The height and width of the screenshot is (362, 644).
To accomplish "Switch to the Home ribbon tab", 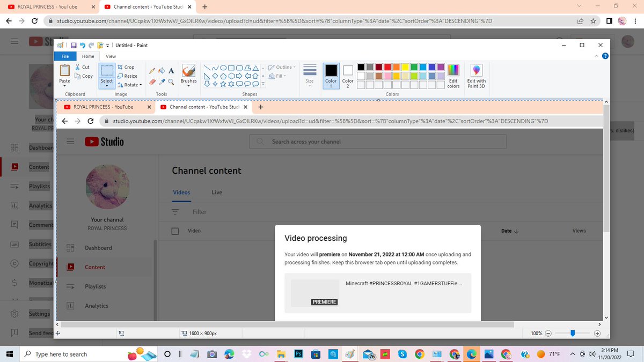I will click(88, 56).
